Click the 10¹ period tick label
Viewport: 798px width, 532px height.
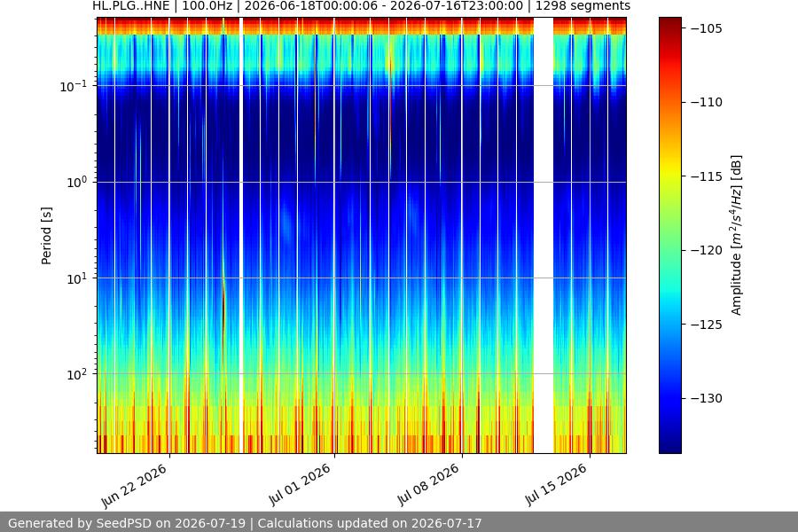click(76, 278)
